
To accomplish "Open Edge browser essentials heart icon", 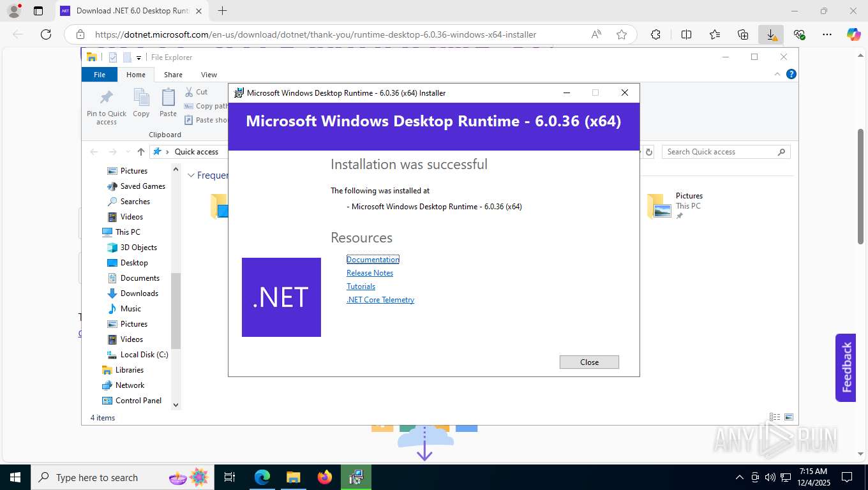I will click(x=799, y=34).
